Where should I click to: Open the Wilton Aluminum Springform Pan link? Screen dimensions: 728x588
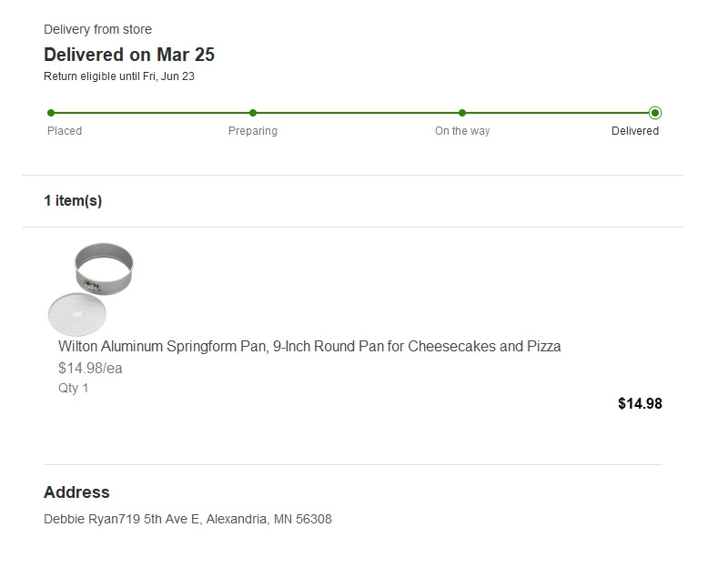click(309, 347)
